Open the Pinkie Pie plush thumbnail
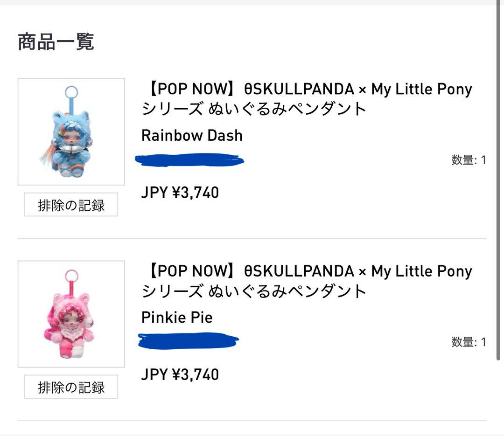 point(71,314)
